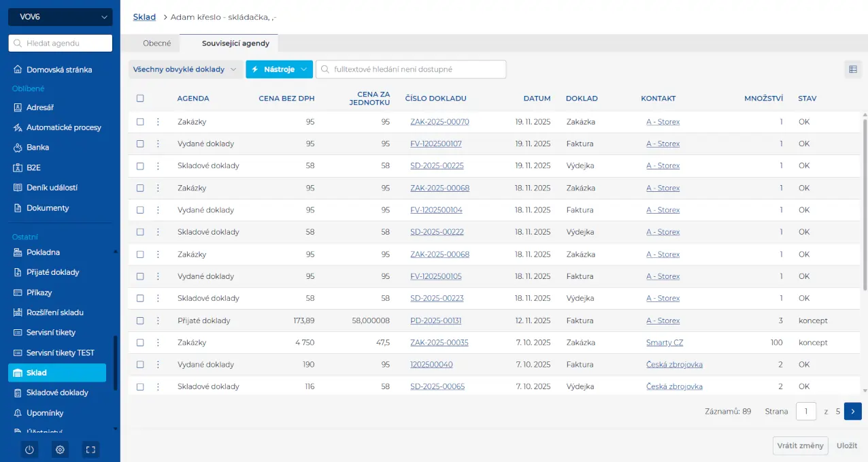Tick the select-all checkbox in the table header
The image size is (868, 462).
(x=140, y=98)
